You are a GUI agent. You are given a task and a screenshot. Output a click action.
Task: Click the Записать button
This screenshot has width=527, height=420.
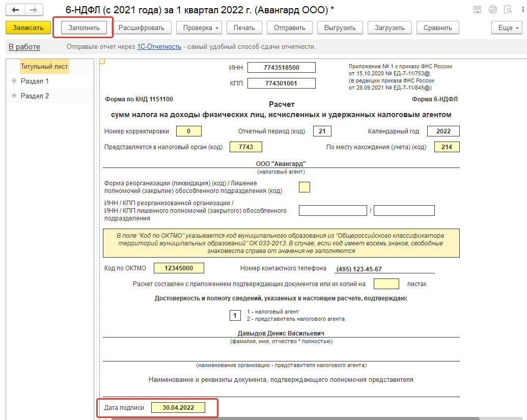[x=28, y=27]
